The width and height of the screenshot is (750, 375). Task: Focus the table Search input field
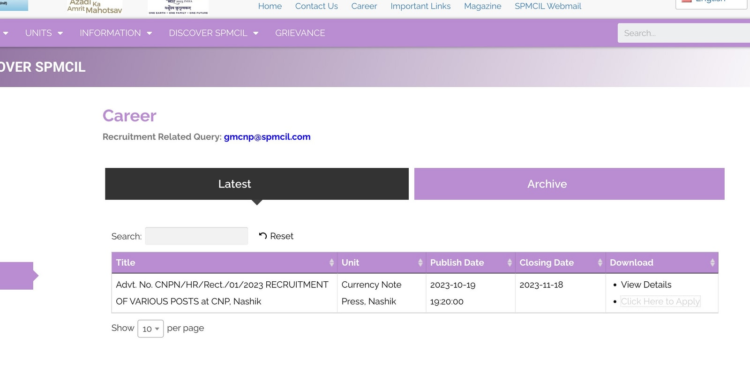click(x=197, y=236)
